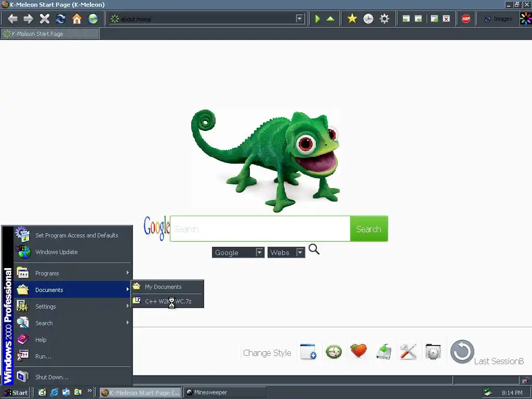Open a new tab with plus icon
Screen dimensions: 532x399
[434, 19]
